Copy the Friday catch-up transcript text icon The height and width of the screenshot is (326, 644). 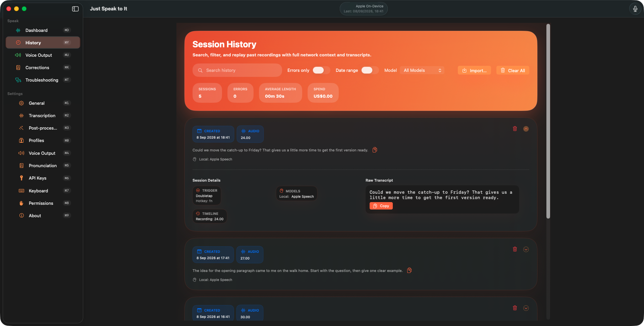click(375, 150)
